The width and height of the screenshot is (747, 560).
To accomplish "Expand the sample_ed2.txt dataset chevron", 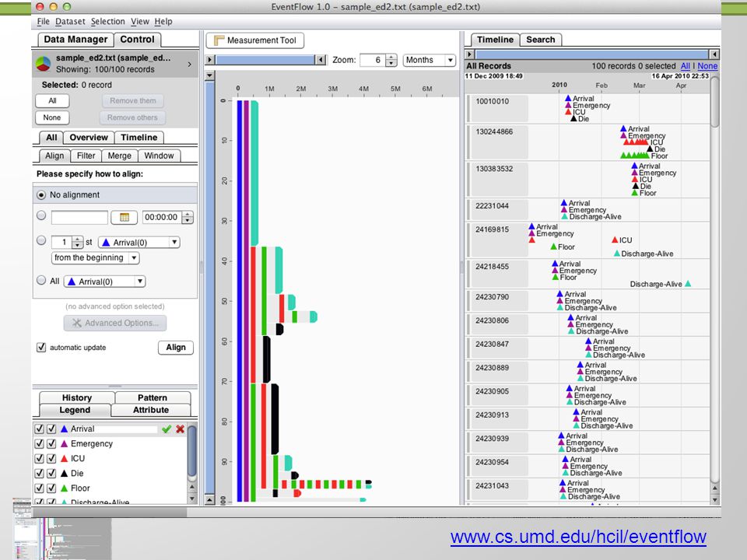I will coord(190,64).
